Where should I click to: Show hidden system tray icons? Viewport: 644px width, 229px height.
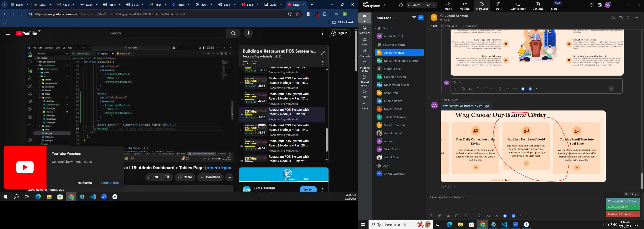[604, 225]
